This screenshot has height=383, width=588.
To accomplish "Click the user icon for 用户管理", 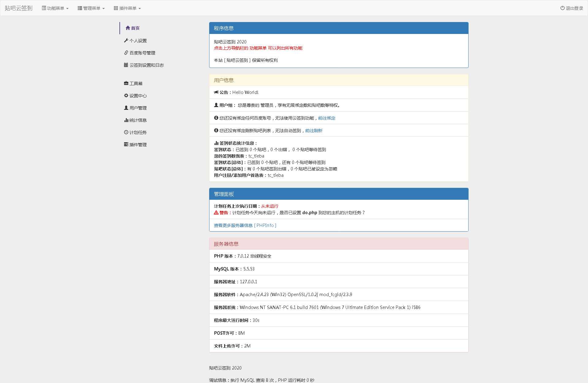I will click(126, 108).
